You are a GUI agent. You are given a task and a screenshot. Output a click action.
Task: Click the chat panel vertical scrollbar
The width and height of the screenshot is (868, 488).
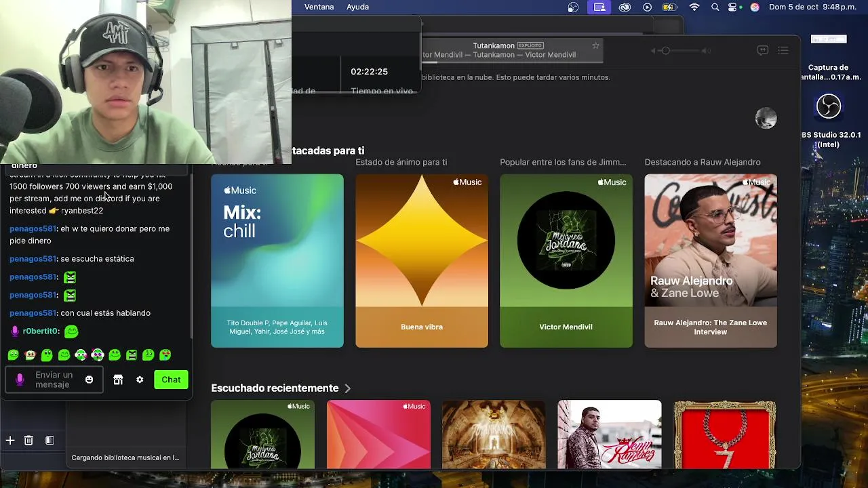(x=191, y=256)
